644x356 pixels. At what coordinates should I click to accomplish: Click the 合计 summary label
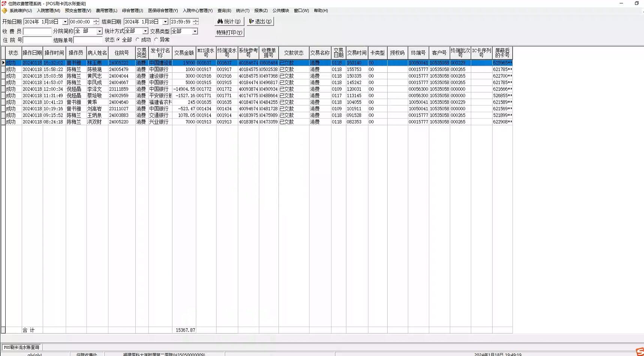(x=29, y=330)
